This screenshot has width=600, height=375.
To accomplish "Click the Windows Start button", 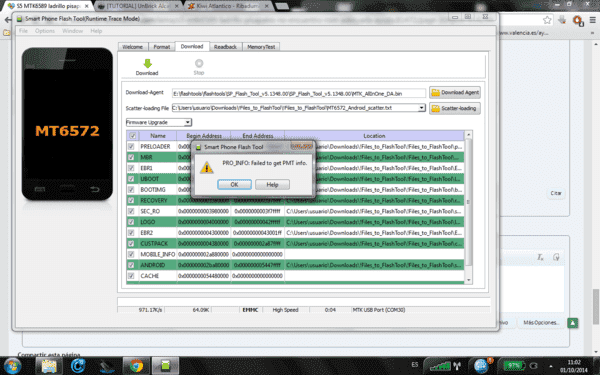I will 13,366.
